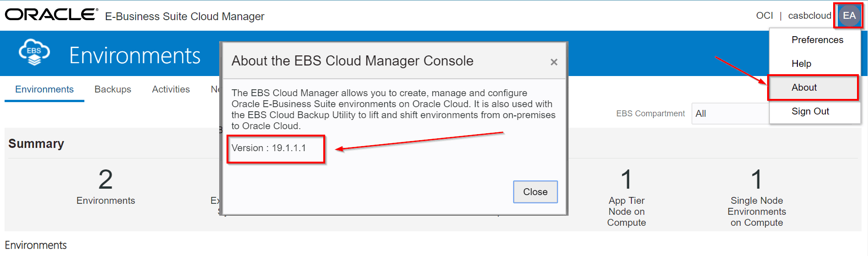
Task: Close the About dialog with X
Action: tap(554, 62)
